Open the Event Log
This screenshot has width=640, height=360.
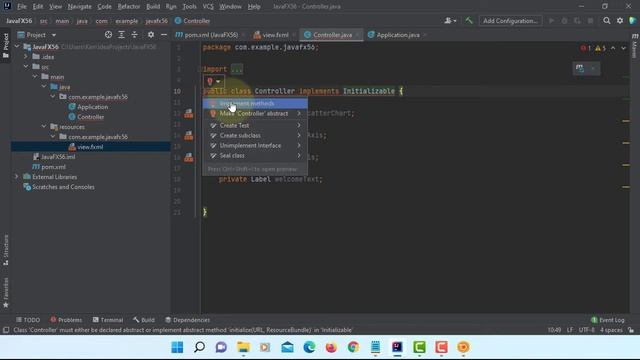tap(608, 320)
